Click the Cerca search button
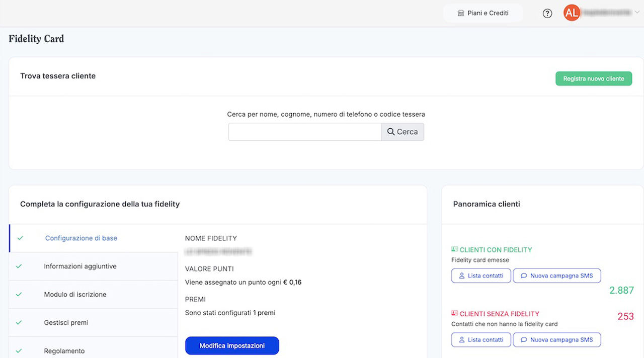 pyautogui.click(x=403, y=132)
